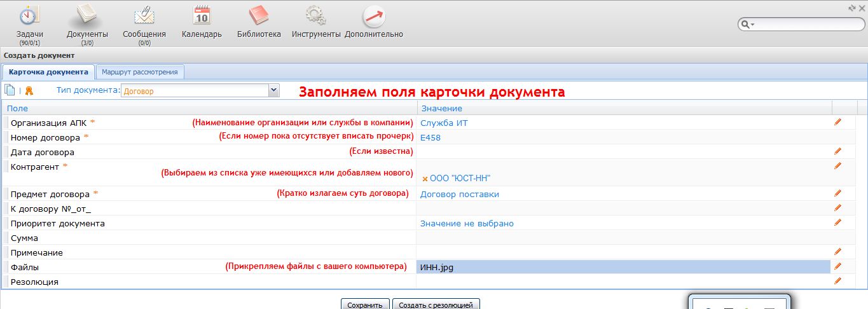Expand the Тип документа dropdown
This screenshot has height=309, width=868.
(273, 90)
